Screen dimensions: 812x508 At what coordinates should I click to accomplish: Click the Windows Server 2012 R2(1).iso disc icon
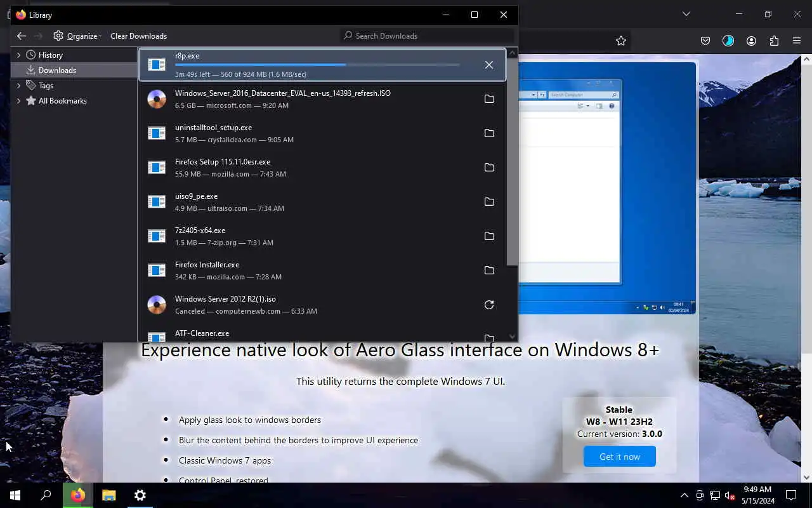coord(157,305)
